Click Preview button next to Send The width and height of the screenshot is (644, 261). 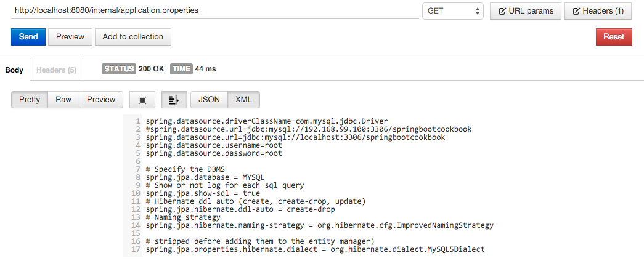(x=70, y=37)
